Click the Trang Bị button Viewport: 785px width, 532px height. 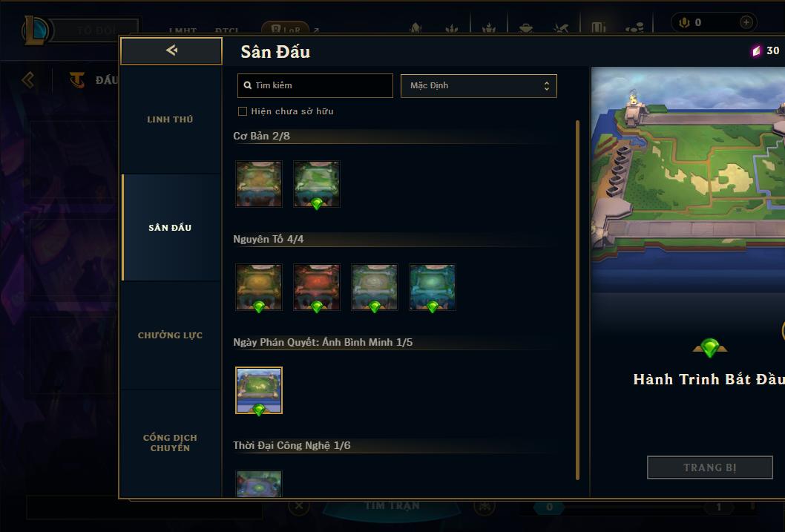pyautogui.click(x=710, y=467)
